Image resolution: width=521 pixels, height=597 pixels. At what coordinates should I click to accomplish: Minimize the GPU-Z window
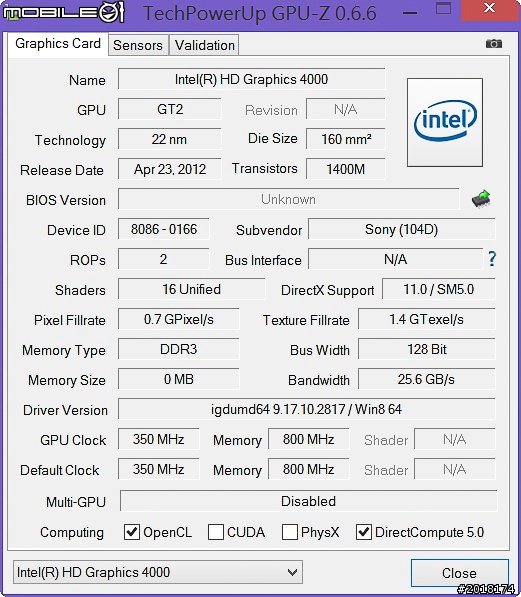410,12
